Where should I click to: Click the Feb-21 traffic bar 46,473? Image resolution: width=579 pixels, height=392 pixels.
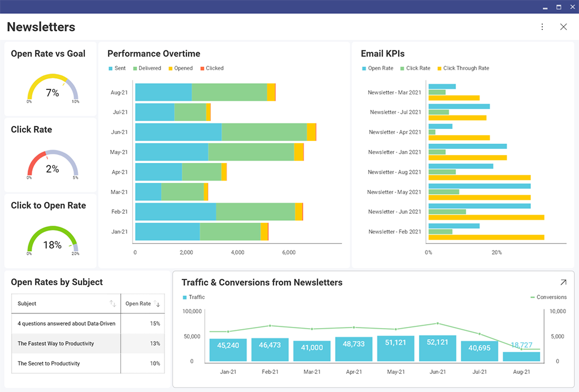[x=270, y=350]
